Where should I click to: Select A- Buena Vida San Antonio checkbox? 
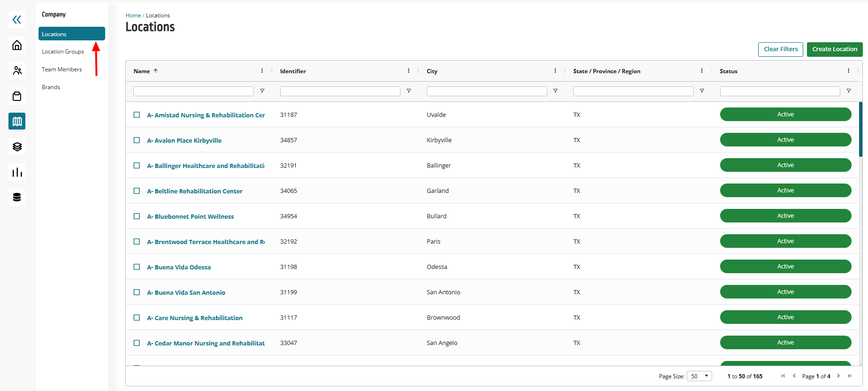pos(137,292)
